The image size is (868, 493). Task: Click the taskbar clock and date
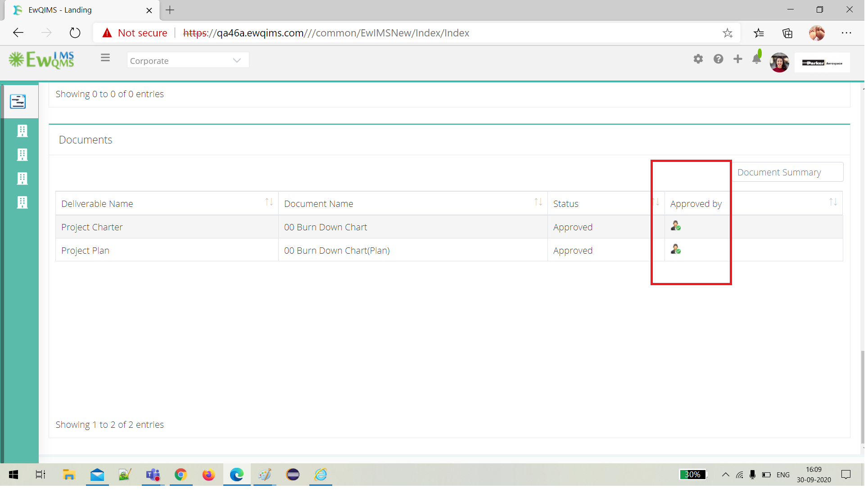click(814, 475)
